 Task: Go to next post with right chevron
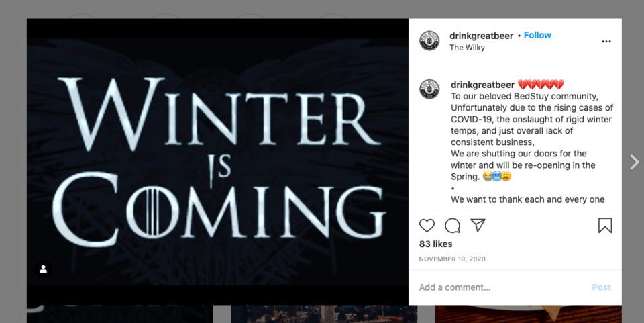coord(635,162)
